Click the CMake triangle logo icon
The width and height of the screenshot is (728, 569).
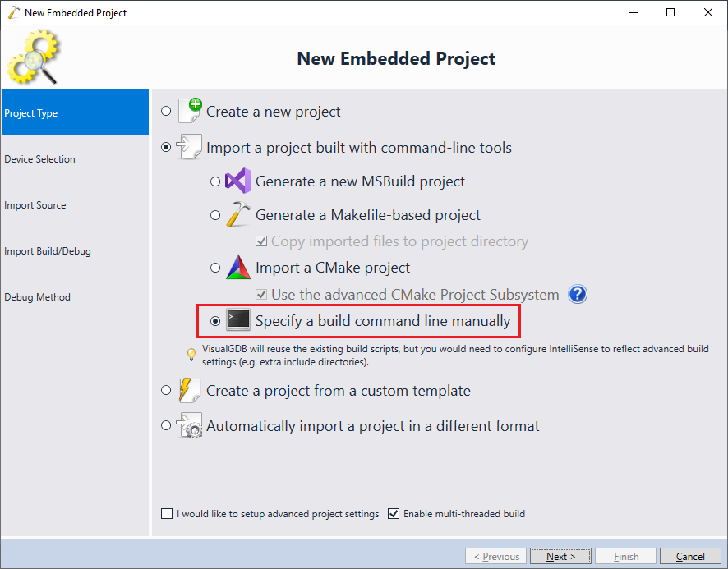click(238, 268)
